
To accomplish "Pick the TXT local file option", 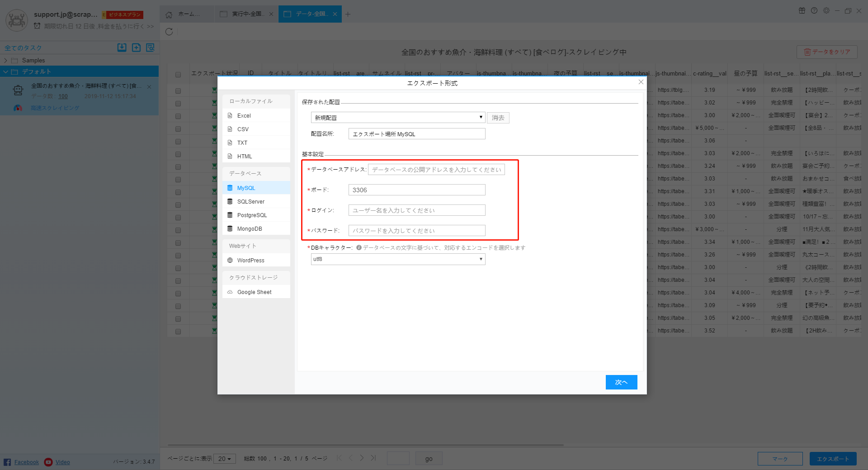I will coord(256,142).
